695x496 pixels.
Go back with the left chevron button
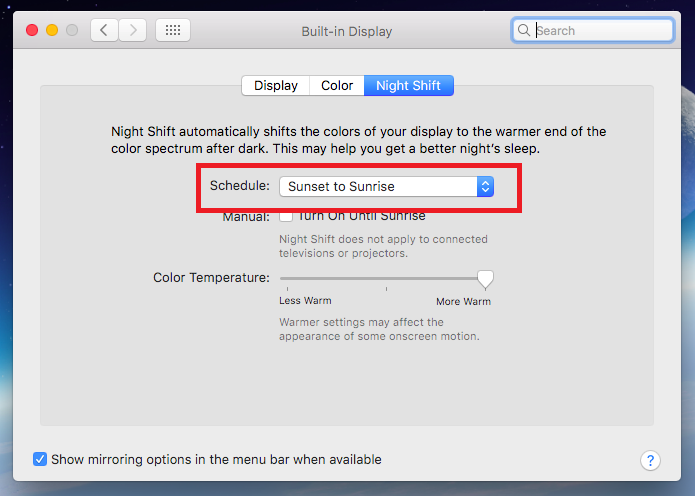point(104,30)
